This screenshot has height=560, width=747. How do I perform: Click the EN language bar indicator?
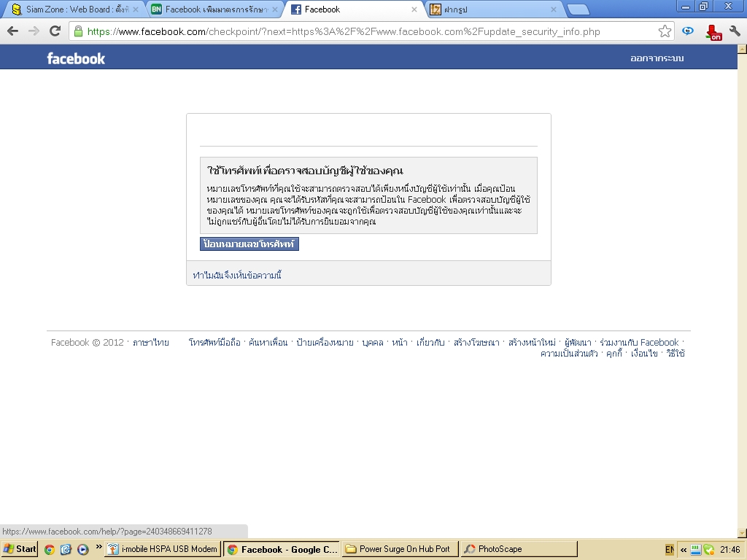click(x=670, y=550)
